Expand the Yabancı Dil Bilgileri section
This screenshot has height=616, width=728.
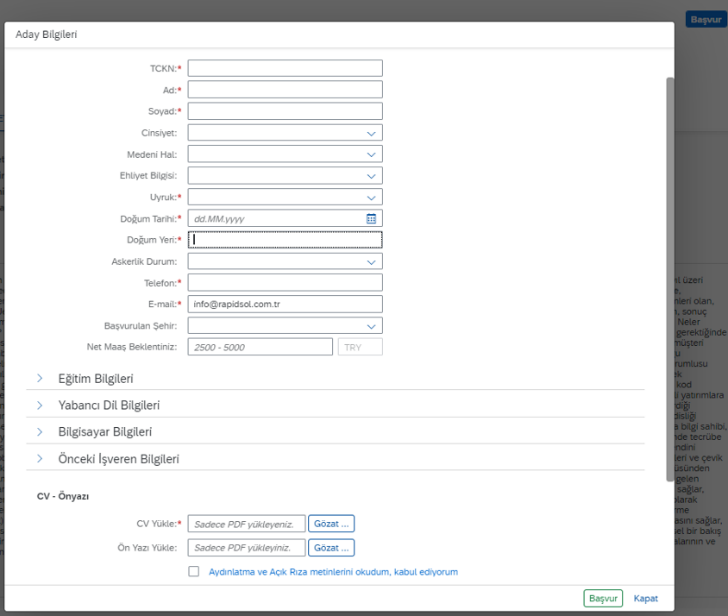tap(40, 405)
